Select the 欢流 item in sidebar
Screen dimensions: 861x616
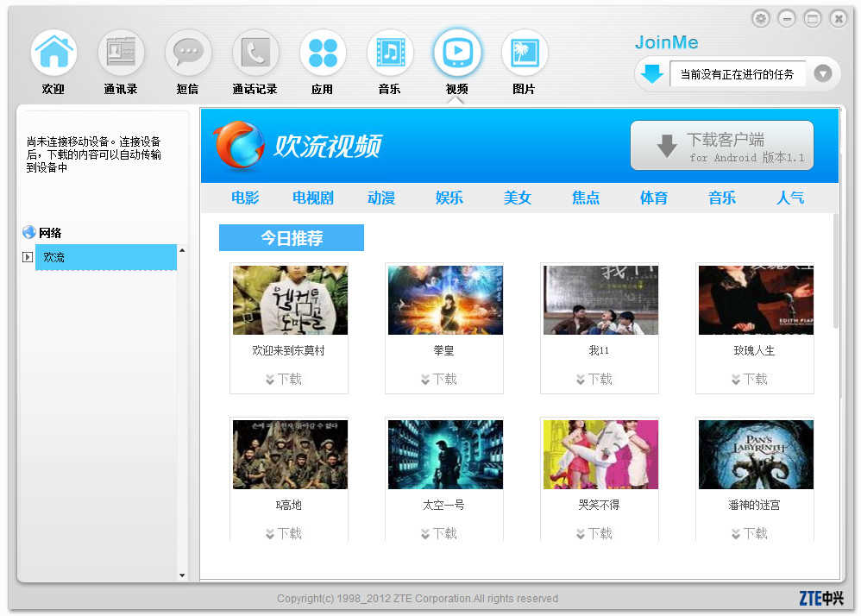point(106,257)
